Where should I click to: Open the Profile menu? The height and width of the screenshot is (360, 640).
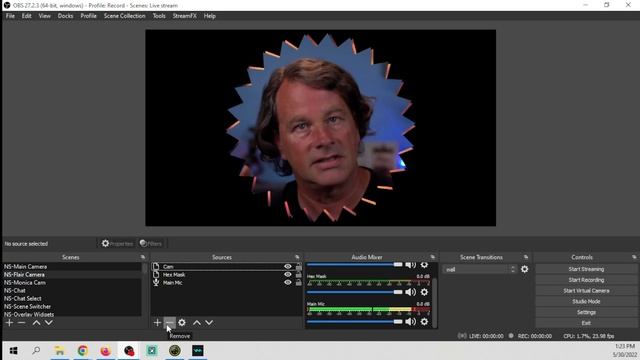pos(89,16)
